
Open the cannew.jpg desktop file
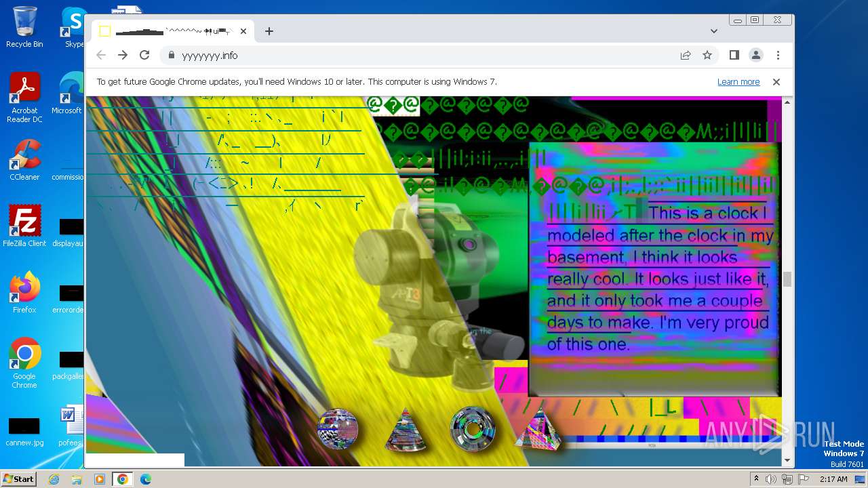[24, 432]
